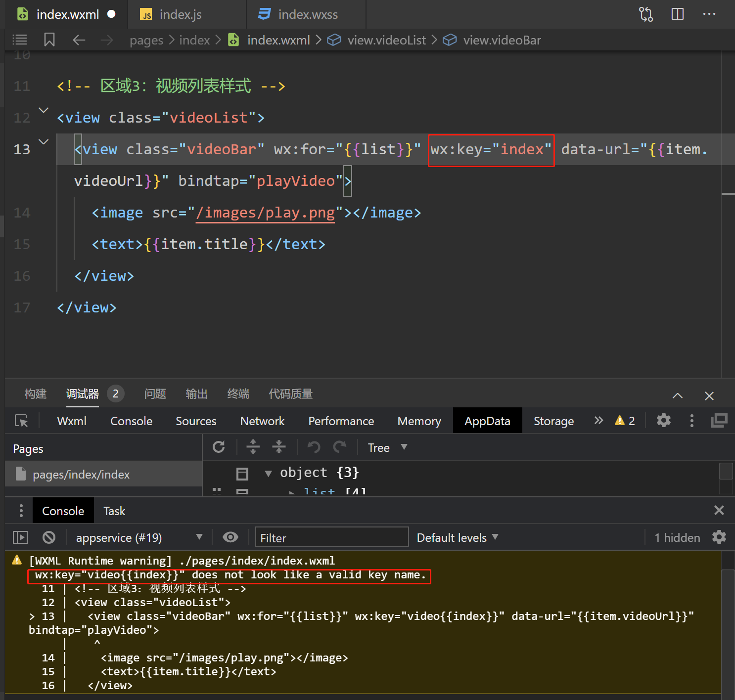735x700 pixels.
Task: Open the source control compare icon
Action: [x=645, y=14]
